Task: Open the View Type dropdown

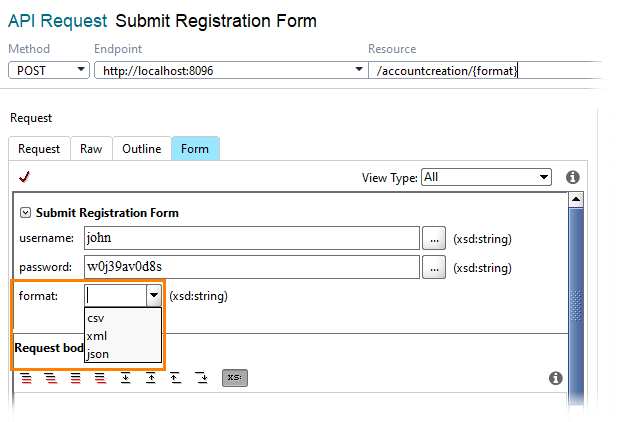Action: pos(486,177)
